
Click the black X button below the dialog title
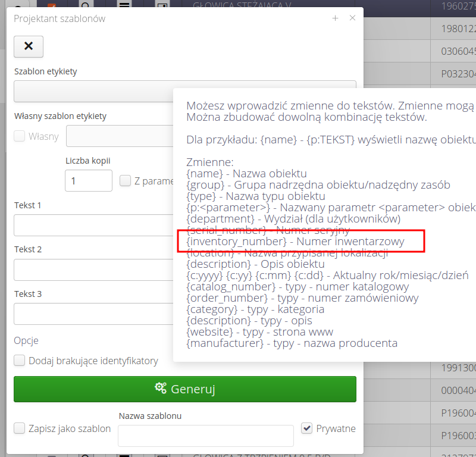29,46
